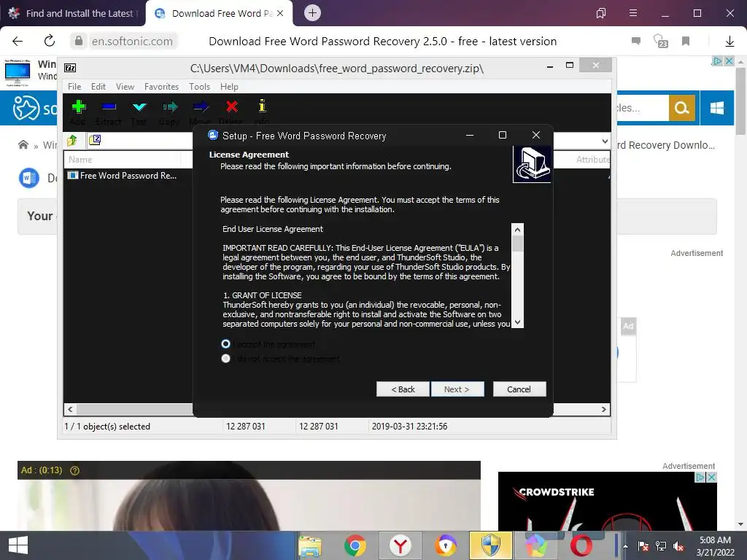Click the CrowdStrike ad banner
This screenshot has width=747, height=560.
[x=608, y=502]
